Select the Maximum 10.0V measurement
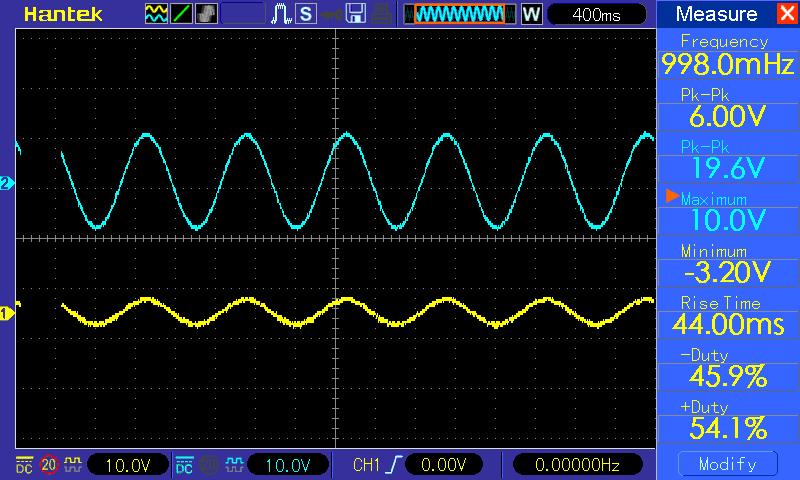This screenshot has height=480, width=800. tap(728, 212)
